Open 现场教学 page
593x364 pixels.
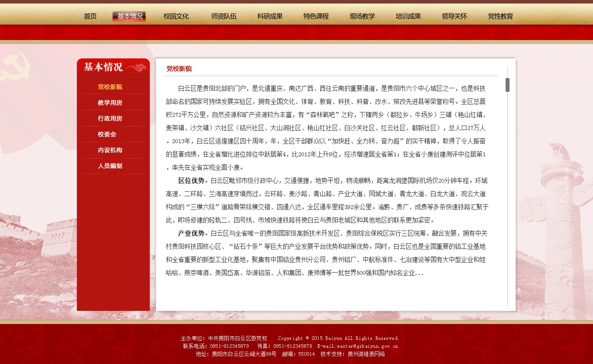pos(362,16)
